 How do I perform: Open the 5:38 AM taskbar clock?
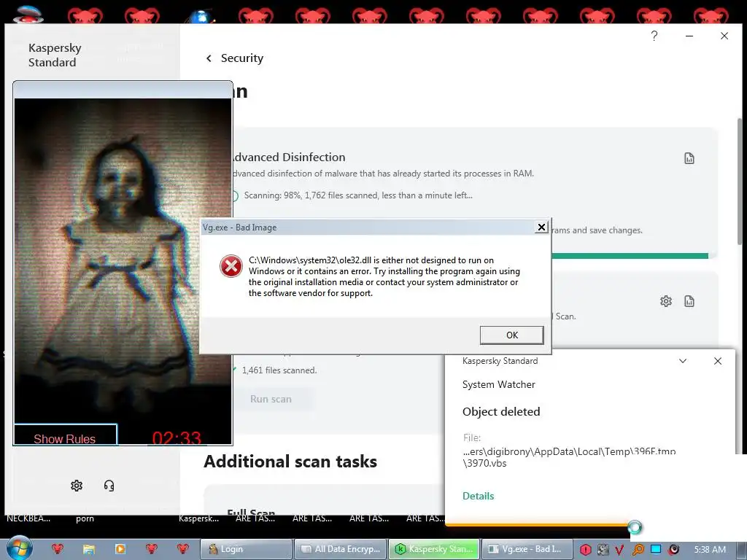click(710, 549)
